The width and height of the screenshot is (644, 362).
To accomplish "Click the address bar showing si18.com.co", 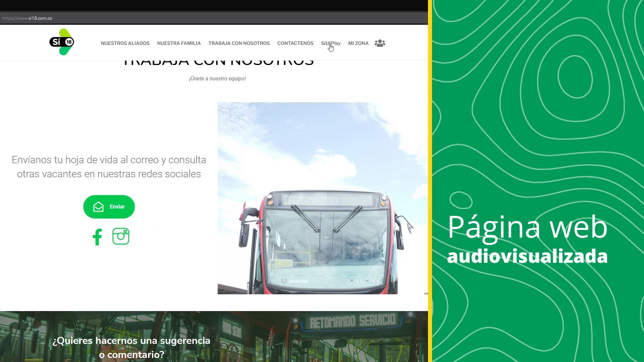I will pyautogui.click(x=28, y=18).
